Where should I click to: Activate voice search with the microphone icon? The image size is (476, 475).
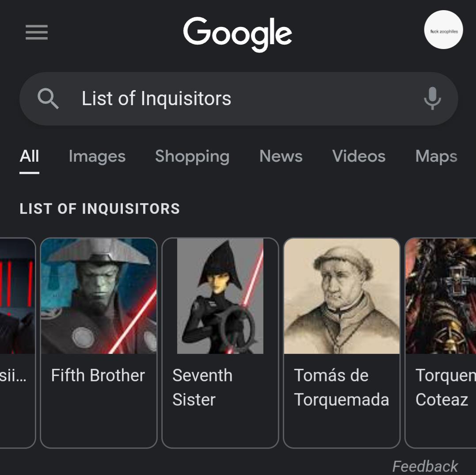(432, 99)
